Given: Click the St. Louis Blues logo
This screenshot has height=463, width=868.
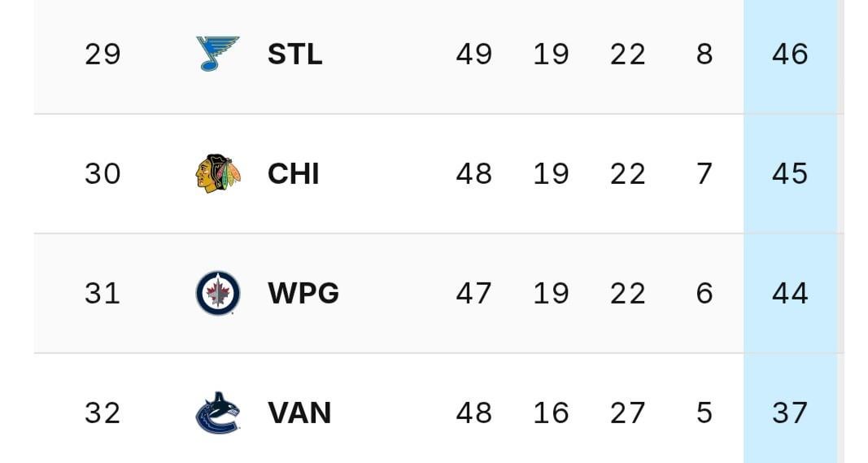Looking at the screenshot, I should [x=218, y=54].
